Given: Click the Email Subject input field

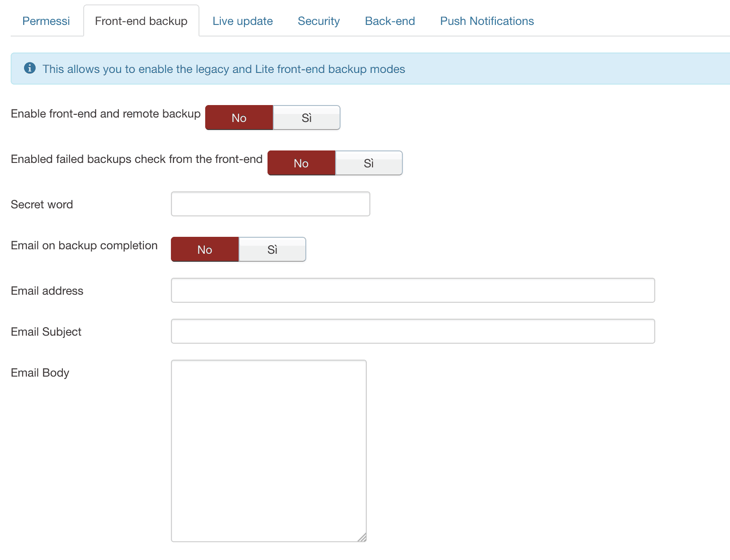Looking at the screenshot, I should pyautogui.click(x=413, y=331).
